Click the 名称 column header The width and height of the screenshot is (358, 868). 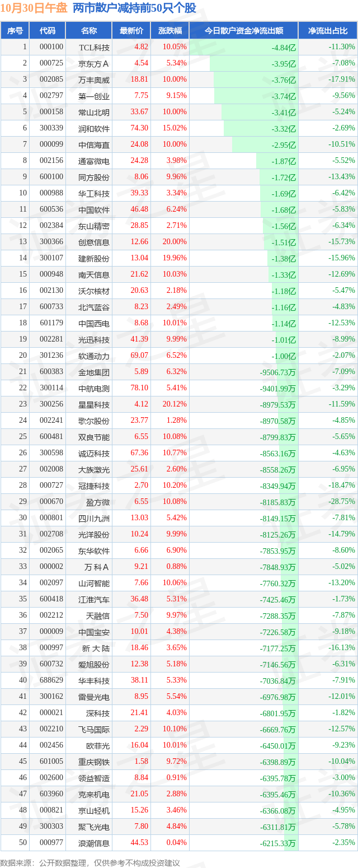point(89,31)
